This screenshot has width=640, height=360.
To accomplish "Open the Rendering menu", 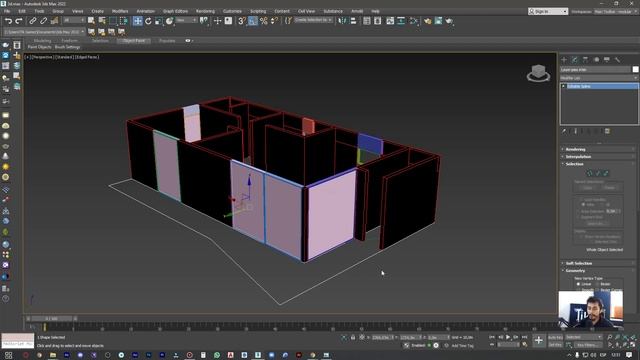I will pyautogui.click(x=205, y=11).
